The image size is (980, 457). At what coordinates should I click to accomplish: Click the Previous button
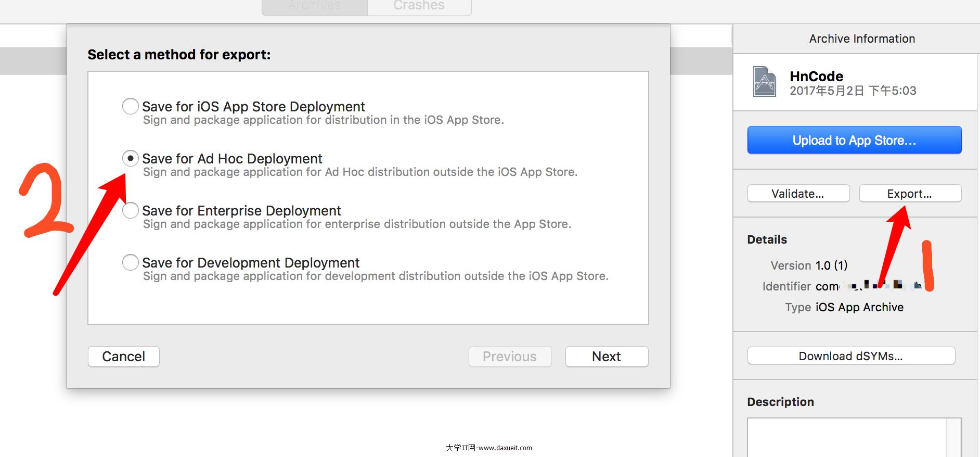point(510,357)
